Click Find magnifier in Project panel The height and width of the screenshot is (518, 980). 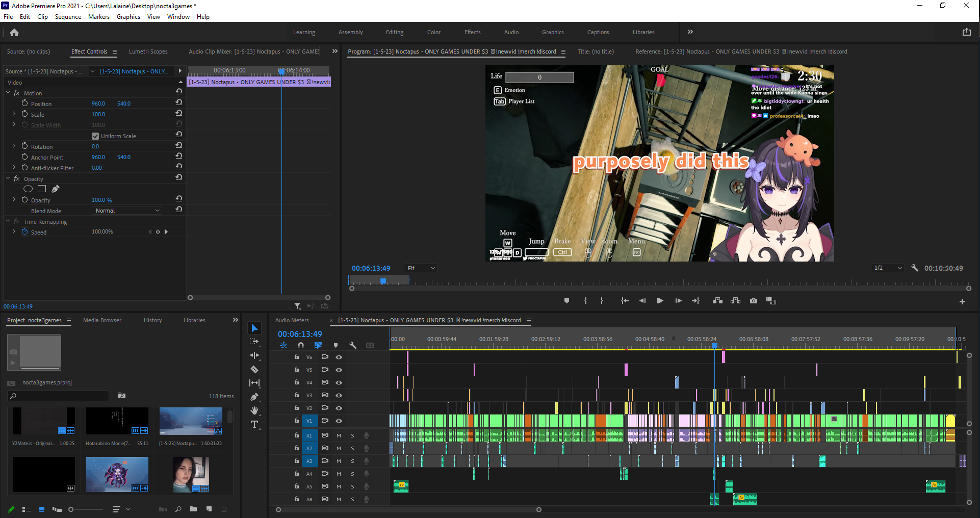178,509
